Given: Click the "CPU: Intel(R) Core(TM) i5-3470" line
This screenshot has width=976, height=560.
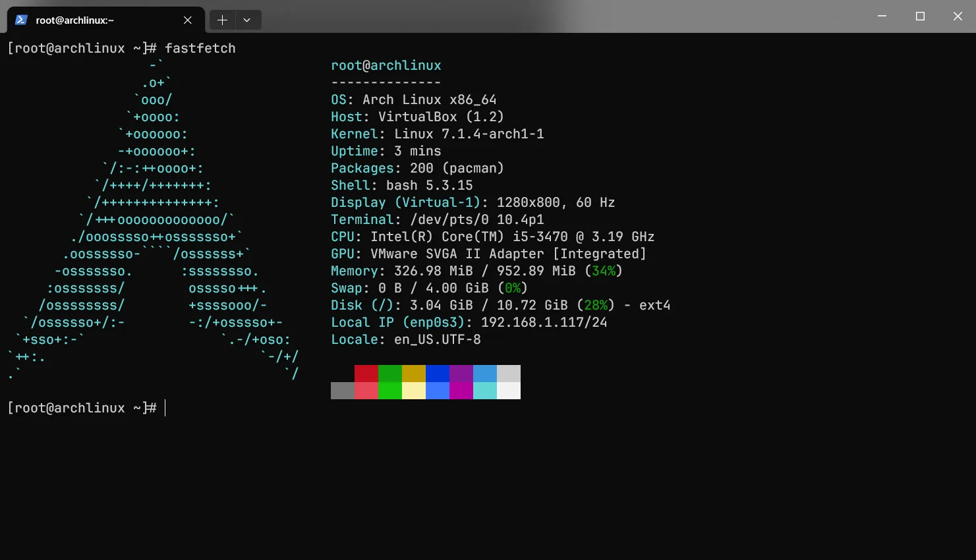Looking at the screenshot, I should pos(493,237).
